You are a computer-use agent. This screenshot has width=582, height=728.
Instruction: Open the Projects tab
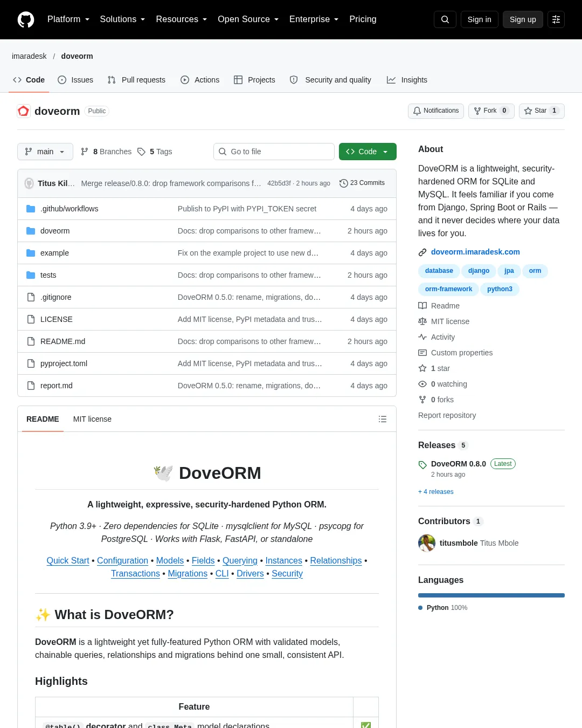[254, 80]
